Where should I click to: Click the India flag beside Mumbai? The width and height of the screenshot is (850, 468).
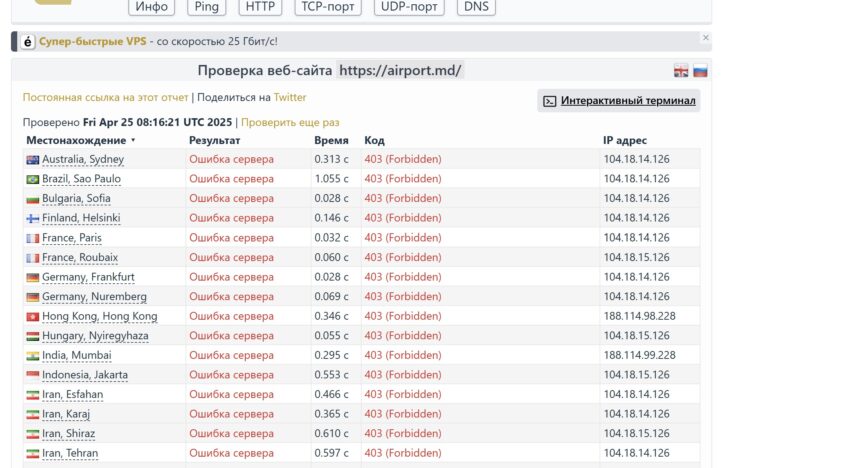tap(33, 356)
